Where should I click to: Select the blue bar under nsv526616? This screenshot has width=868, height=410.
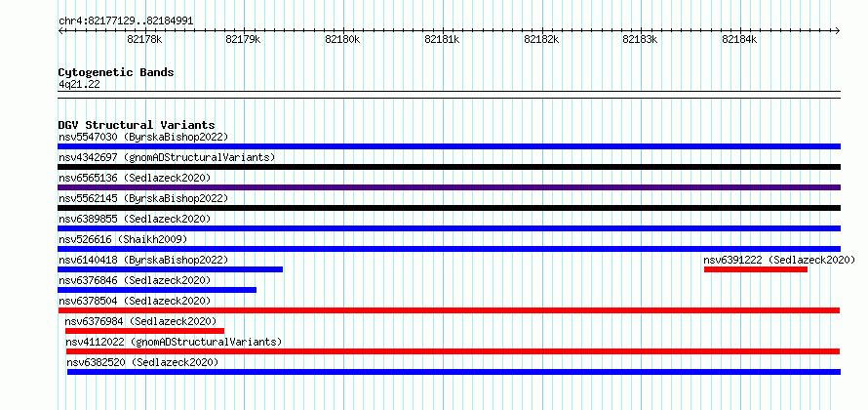point(449,249)
